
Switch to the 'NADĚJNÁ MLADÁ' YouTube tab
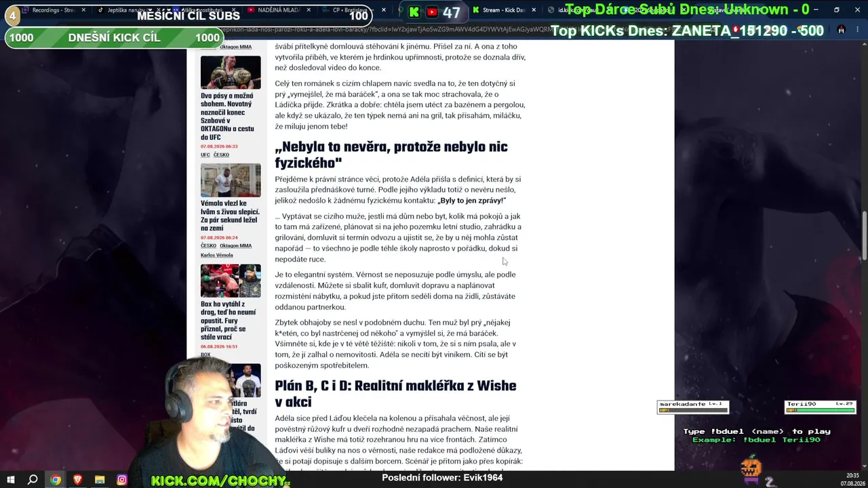279,10
